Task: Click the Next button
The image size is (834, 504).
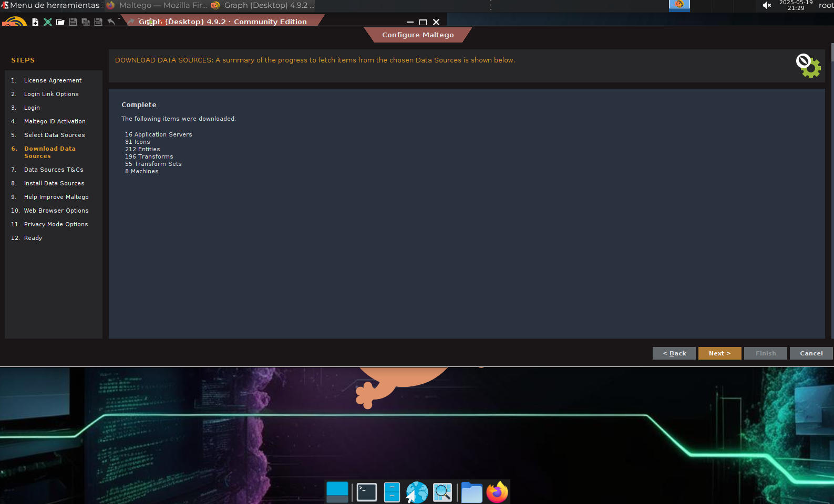Action: point(719,353)
